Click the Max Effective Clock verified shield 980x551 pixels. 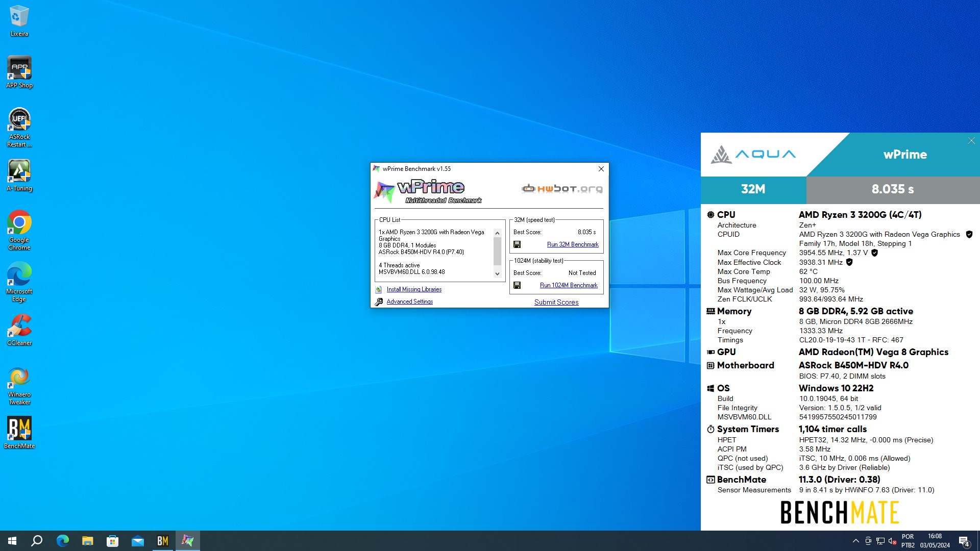(x=849, y=262)
